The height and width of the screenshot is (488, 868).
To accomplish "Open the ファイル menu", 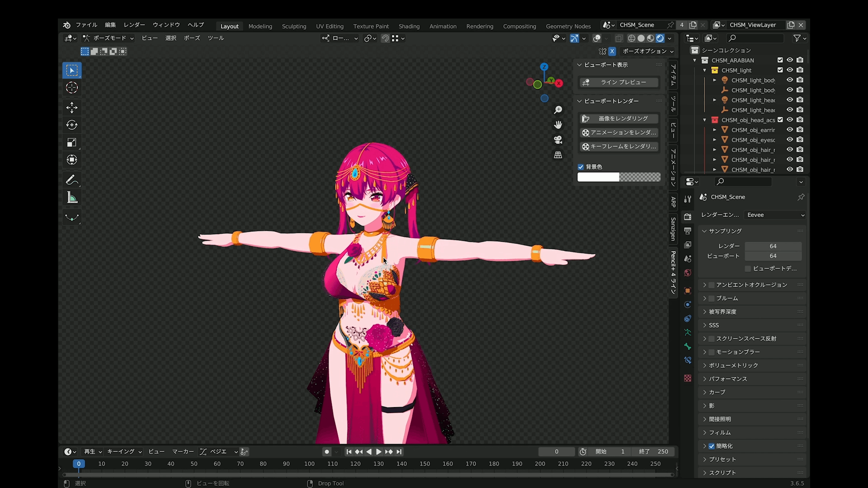I will 86,25.
